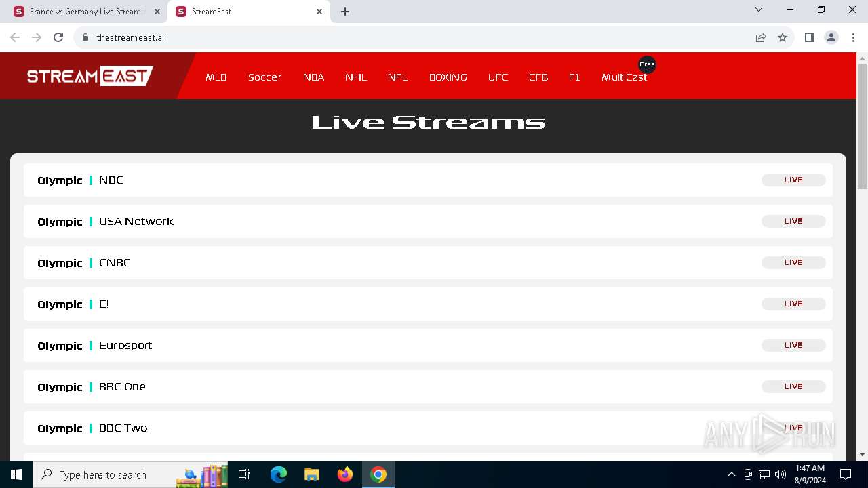Image resolution: width=868 pixels, height=488 pixels.
Task: Open File Explorer from taskbar
Action: click(x=311, y=474)
